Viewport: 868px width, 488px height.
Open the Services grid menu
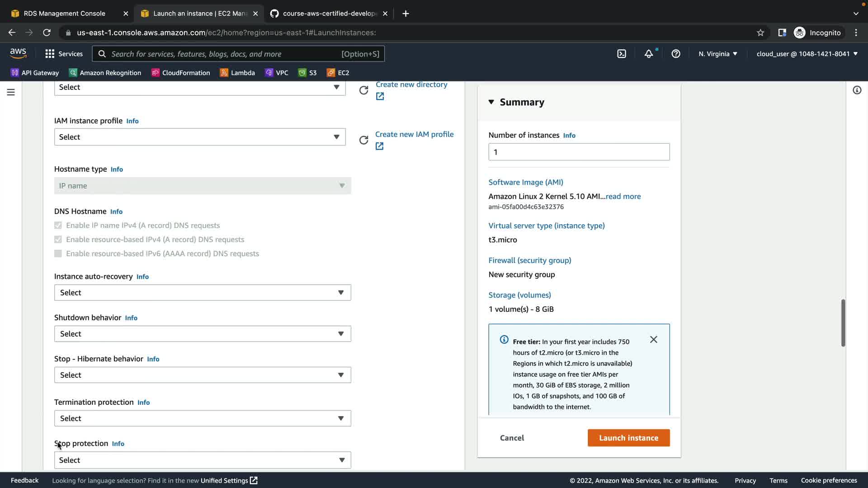tap(64, 54)
